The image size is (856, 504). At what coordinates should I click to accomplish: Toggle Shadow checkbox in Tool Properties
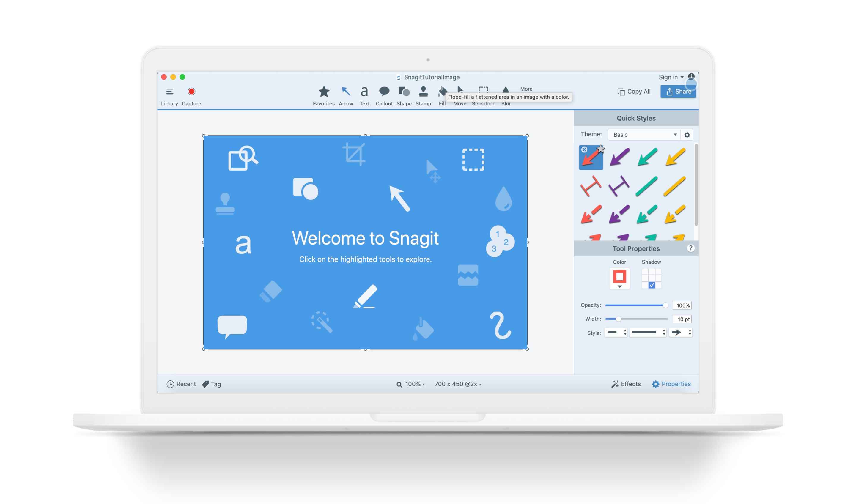[x=652, y=285]
